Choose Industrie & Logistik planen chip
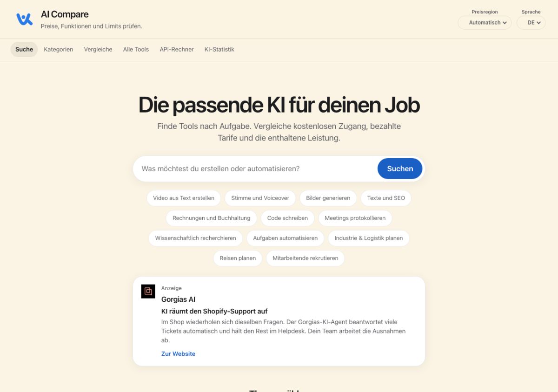 tap(369, 238)
